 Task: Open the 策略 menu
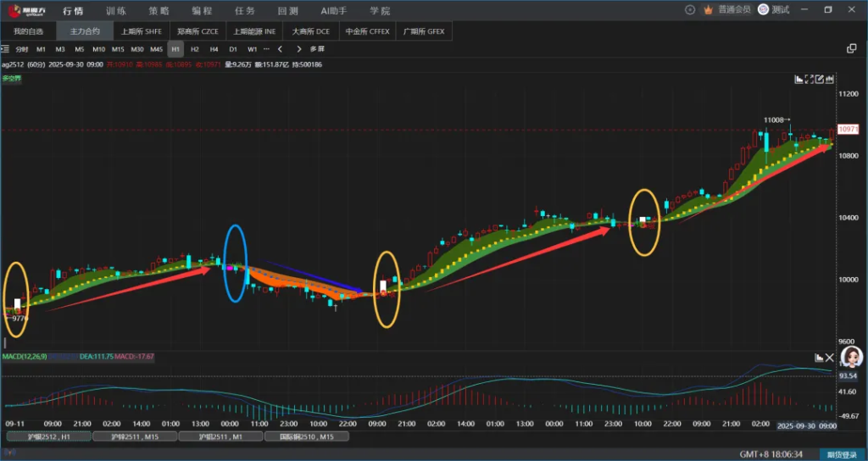point(159,10)
